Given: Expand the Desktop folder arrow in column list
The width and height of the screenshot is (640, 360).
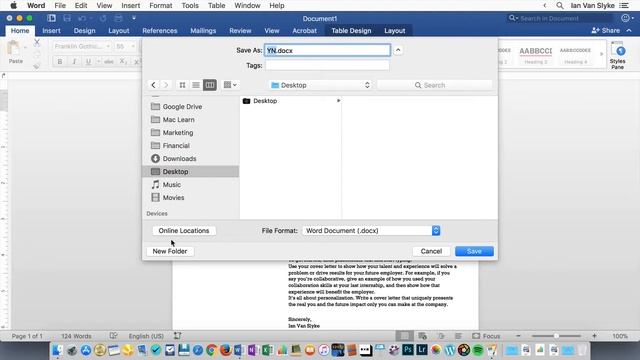Looking at the screenshot, I should [x=338, y=101].
